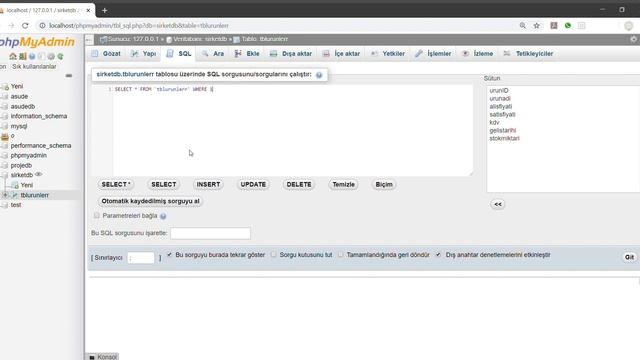Open the Ara tab
This screenshot has width=640, height=360.
213,53
